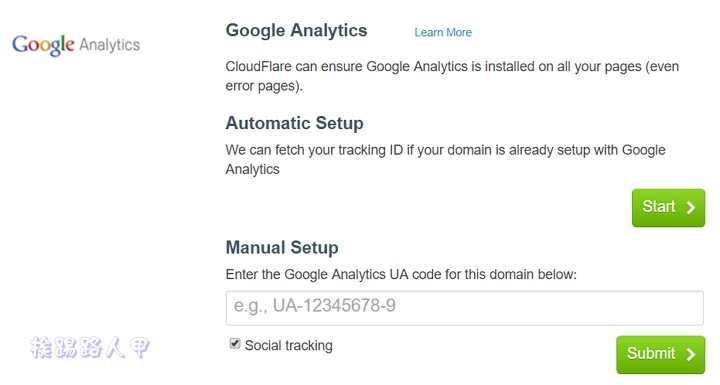The height and width of the screenshot is (385, 720).
Task: Click the chevron arrow on the Start button
Action: (x=691, y=208)
